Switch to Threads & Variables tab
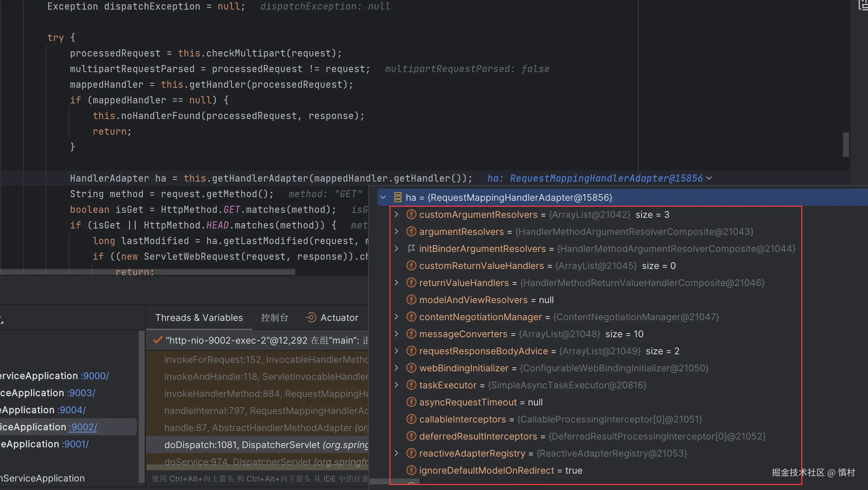Image resolution: width=868 pixels, height=490 pixels. pos(199,317)
